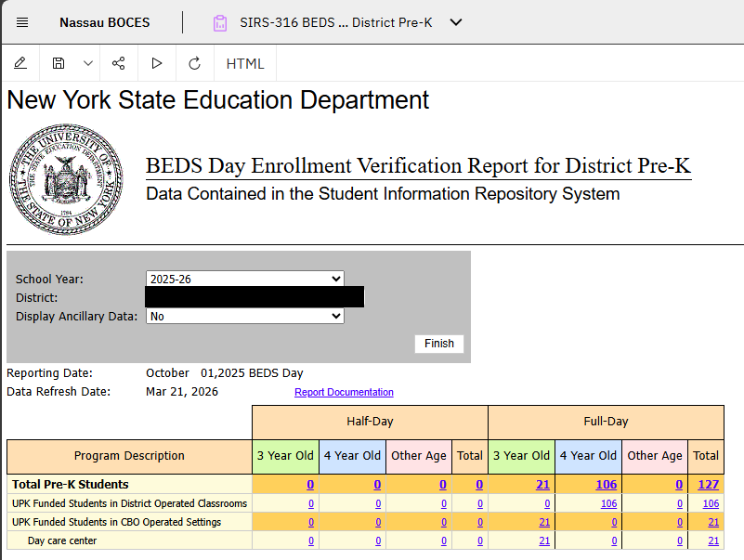Click CBO Operated Full-Day 3 Year Old 21
744x560 pixels.
[x=544, y=522]
